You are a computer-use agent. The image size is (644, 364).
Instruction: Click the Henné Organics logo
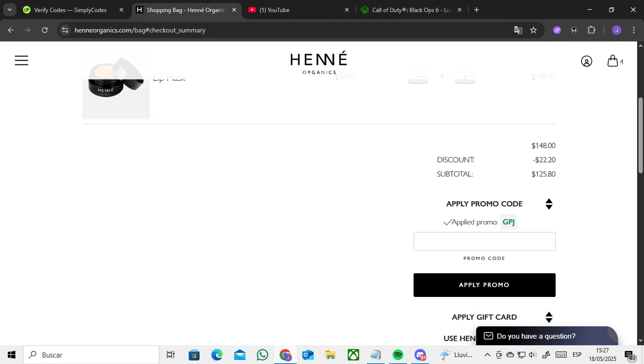pos(319,63)
